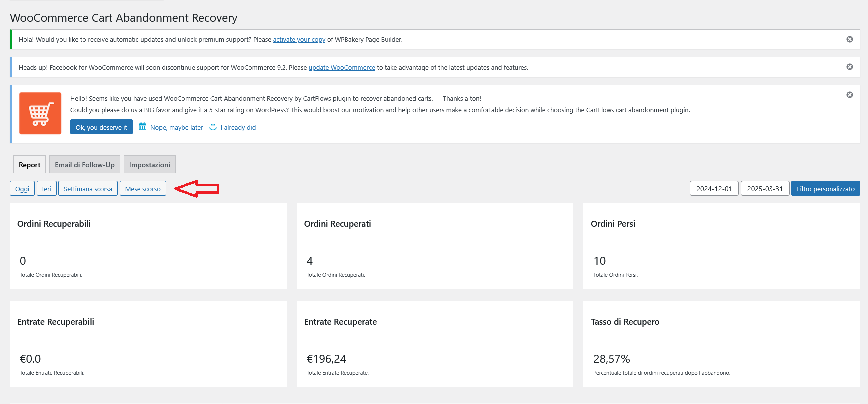Switch to the Email di Follow-Up tab

pos(85,165)
